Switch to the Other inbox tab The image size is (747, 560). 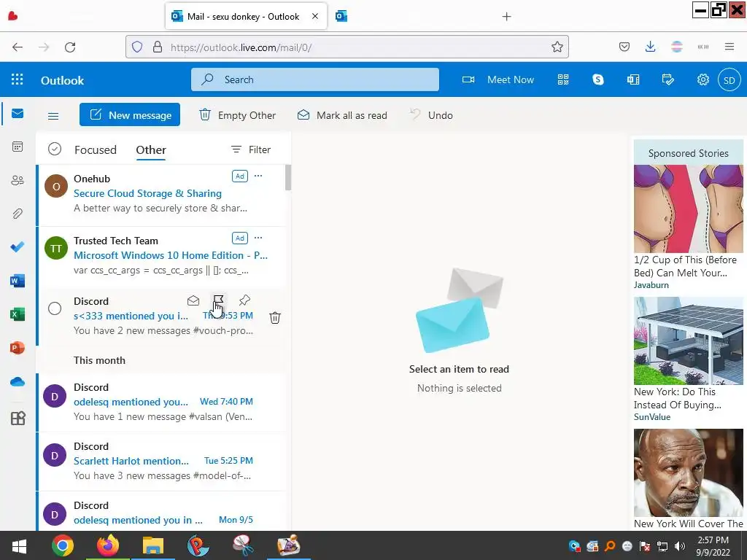[x=151, y=149]
